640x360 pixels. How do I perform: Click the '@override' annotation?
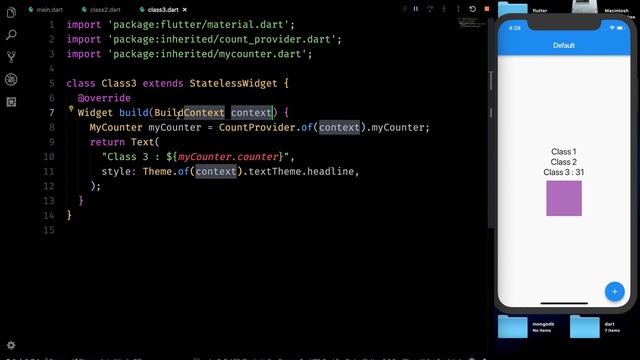click(104, 98)
